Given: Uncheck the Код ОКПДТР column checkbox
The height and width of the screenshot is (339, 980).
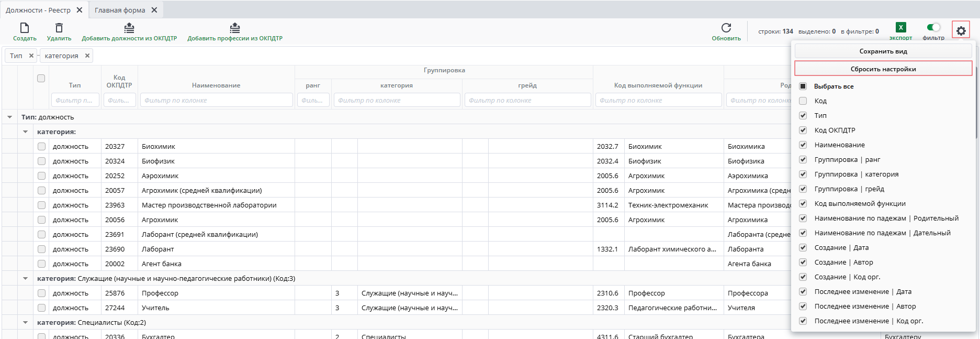Looking at the screenshot, I should [x=803, y=130].
